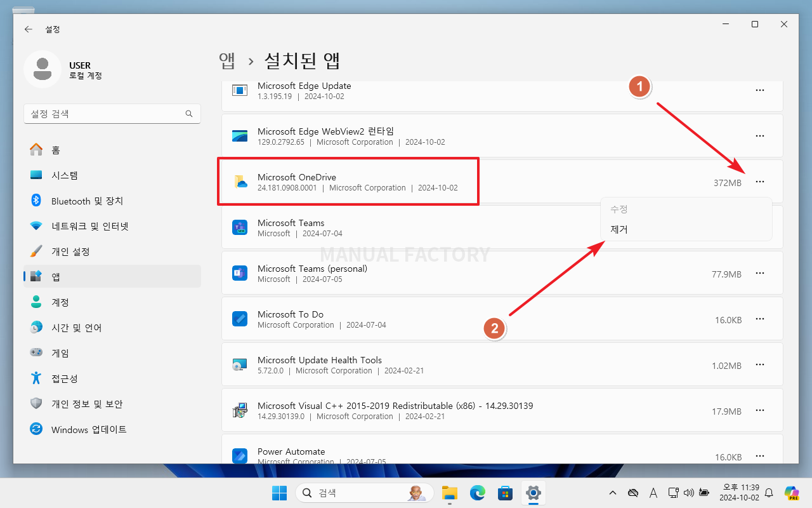Click the 앱 breadcrumb link
The image size is (812, 508).
(x=227, y=61)
